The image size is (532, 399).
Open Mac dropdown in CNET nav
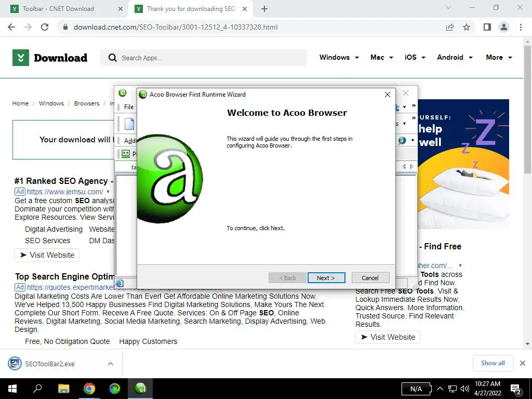(382, 57)
